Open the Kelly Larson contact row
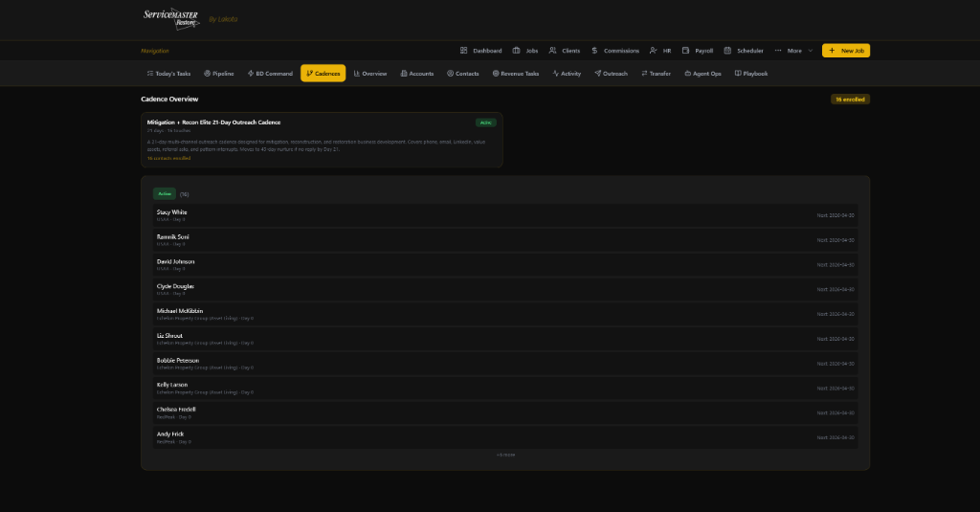The height and width of the screenshot is (512, 980). [505, 388]
